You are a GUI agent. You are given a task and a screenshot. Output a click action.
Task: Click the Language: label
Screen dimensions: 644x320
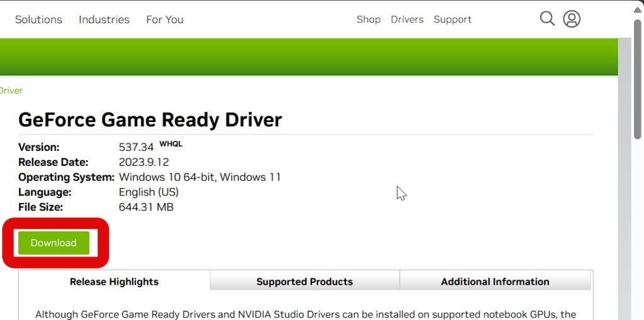coord(45,192)
